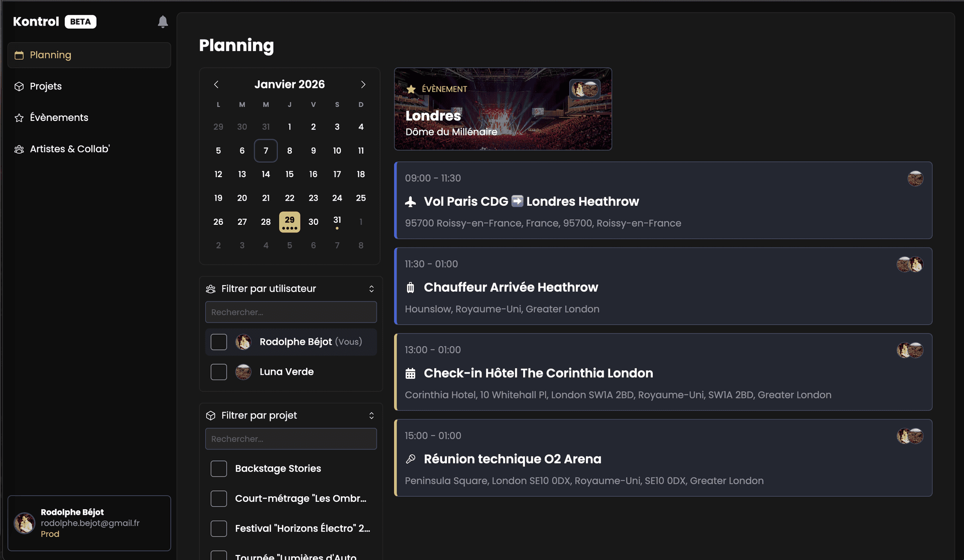Open the Projets sidebar menu
This screenshot has width=964, height=560.
pos(46,86)
